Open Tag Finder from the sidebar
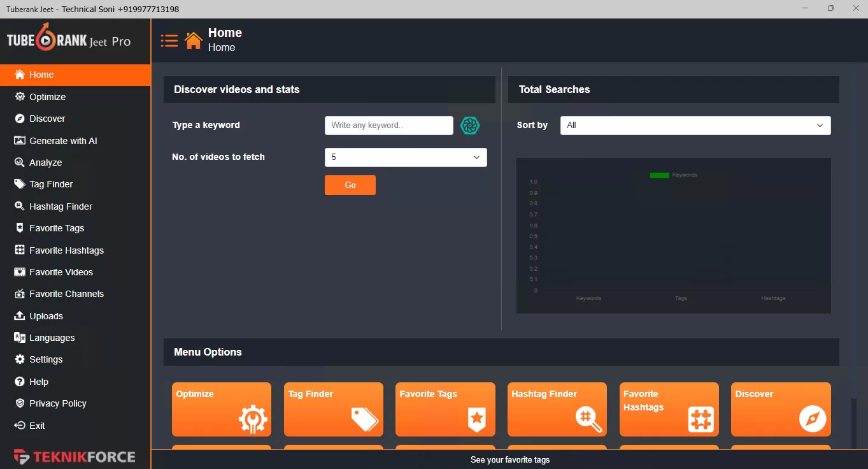The width and height of the screenshot is (868, 469). (x=75, y=184)
